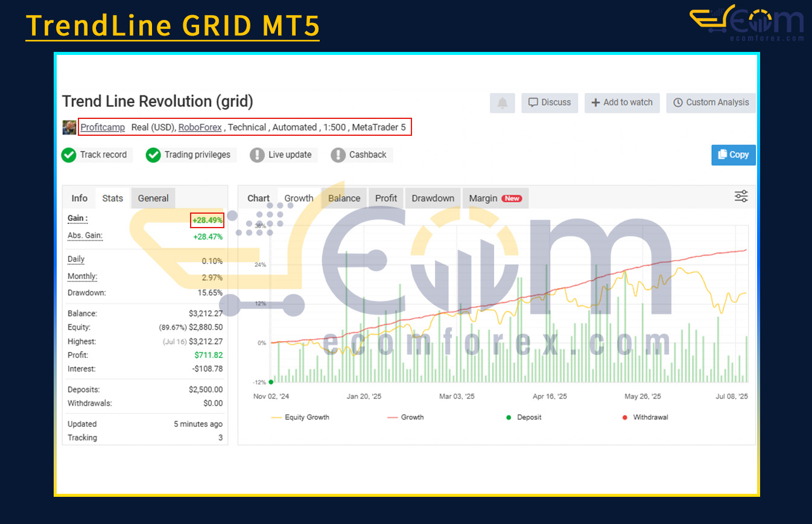Click the Trading privileges badge label
This screenshot has width=812, height=524.
click(197, 155)
